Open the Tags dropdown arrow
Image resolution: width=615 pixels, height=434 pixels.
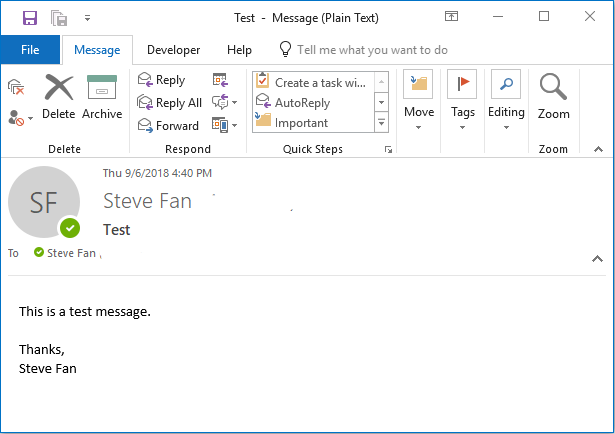(x=462, y=127)
